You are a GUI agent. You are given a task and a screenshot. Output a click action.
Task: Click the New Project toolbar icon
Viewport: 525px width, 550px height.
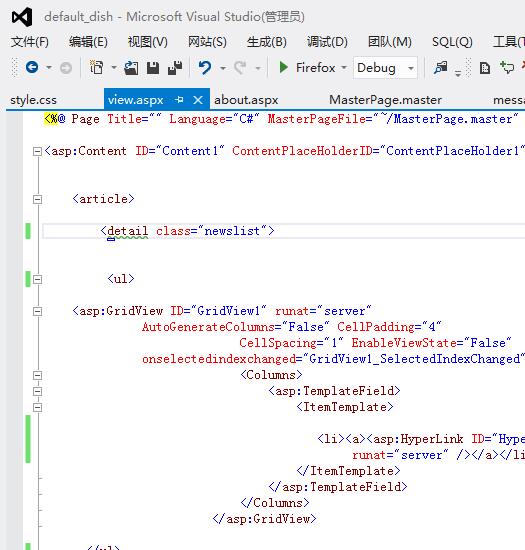coord(96,67)
